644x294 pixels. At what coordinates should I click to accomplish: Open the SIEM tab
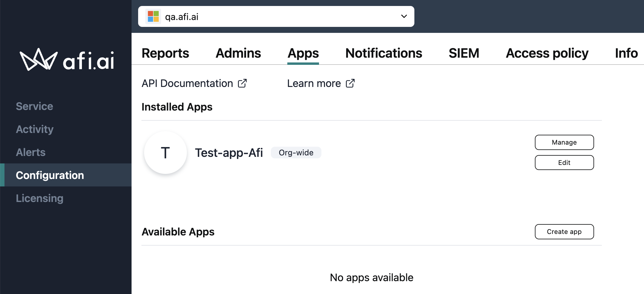[464, 53]
